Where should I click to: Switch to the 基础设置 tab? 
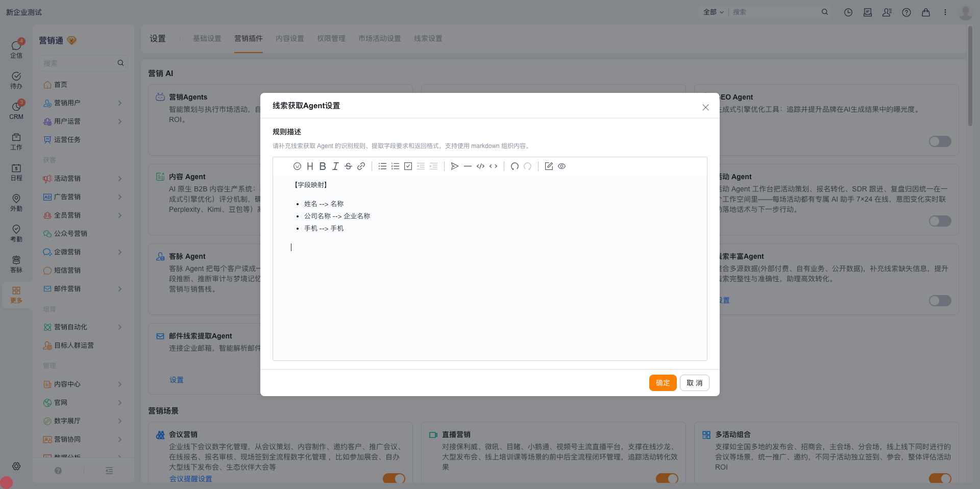207,38
